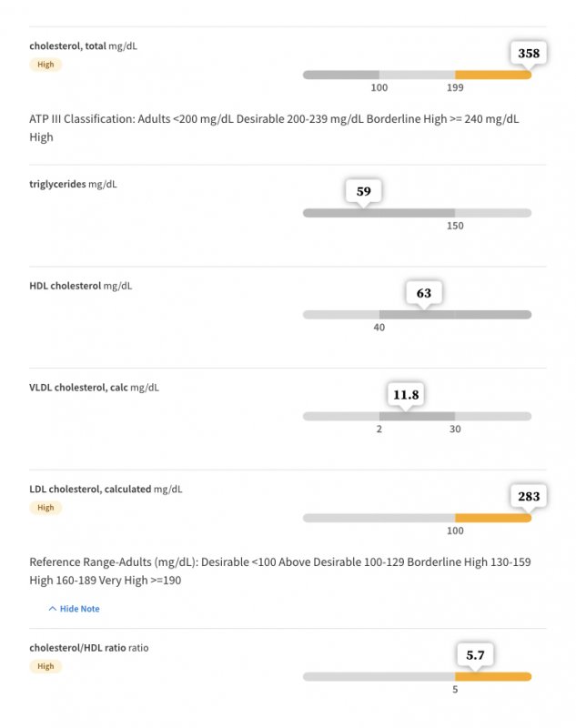576x728 pixels.
Task: Select the 5.7 cholesterol/HDL ratio bubble
Action: [475, 655]
